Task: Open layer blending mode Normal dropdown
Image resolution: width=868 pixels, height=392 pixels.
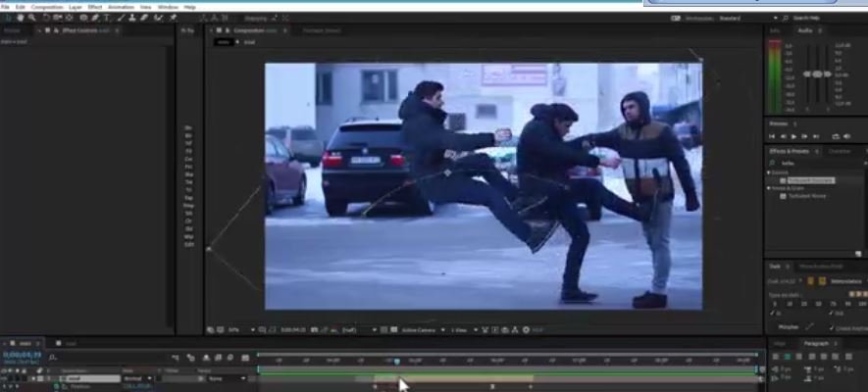Action: 137,378
